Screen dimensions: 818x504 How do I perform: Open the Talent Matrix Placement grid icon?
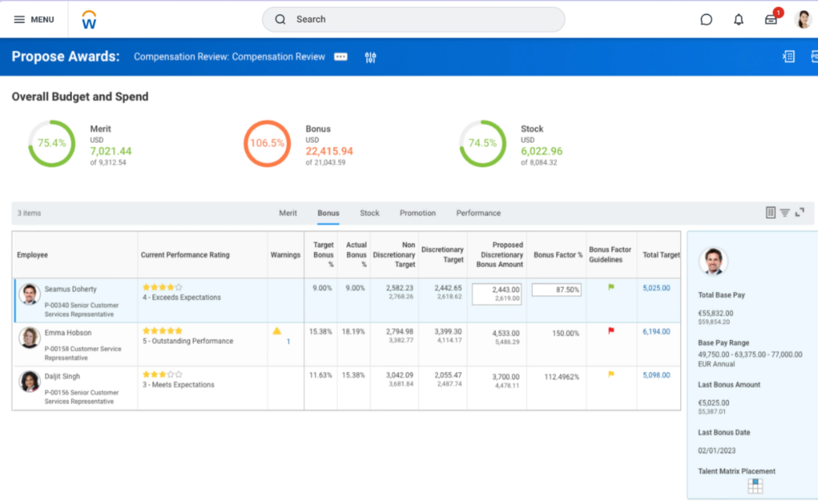(x=755, y=486)
